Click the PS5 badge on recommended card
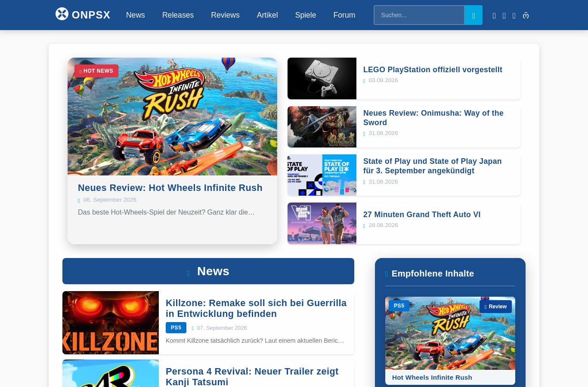Viewport: 588px width, 387px height. (399, 306)
